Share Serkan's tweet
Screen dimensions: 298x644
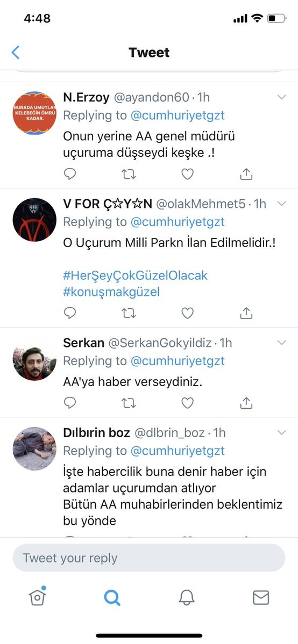(246, 403)
